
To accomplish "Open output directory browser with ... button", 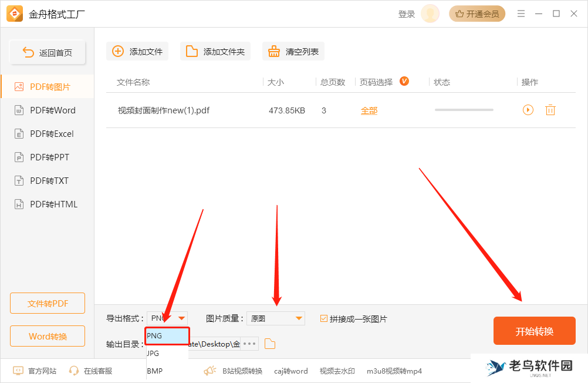I will pos(249,344).
